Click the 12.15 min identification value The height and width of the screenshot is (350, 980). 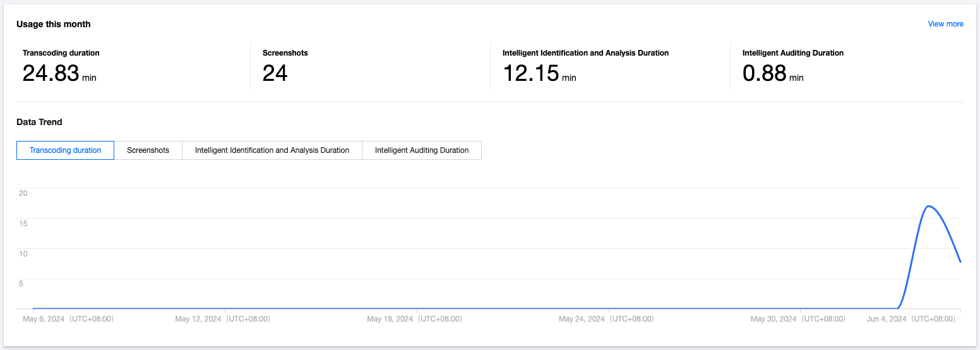[x=539, y=74]
